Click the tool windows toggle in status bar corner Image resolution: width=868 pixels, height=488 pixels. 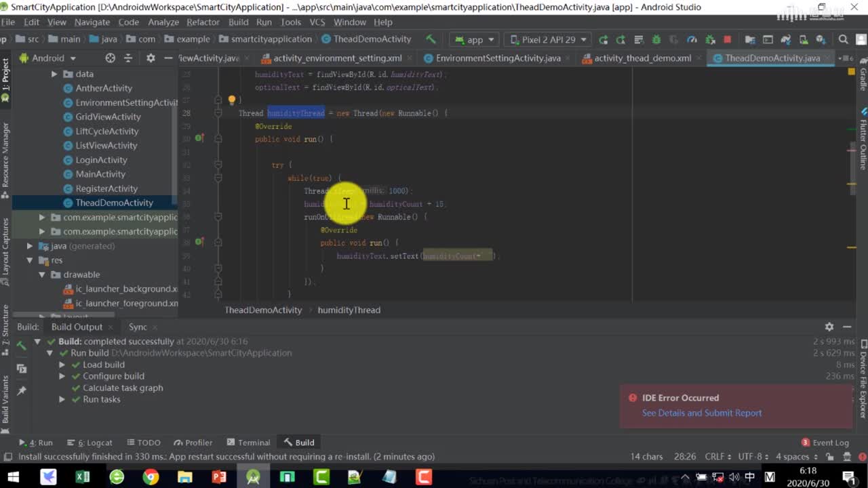(7, 457)
